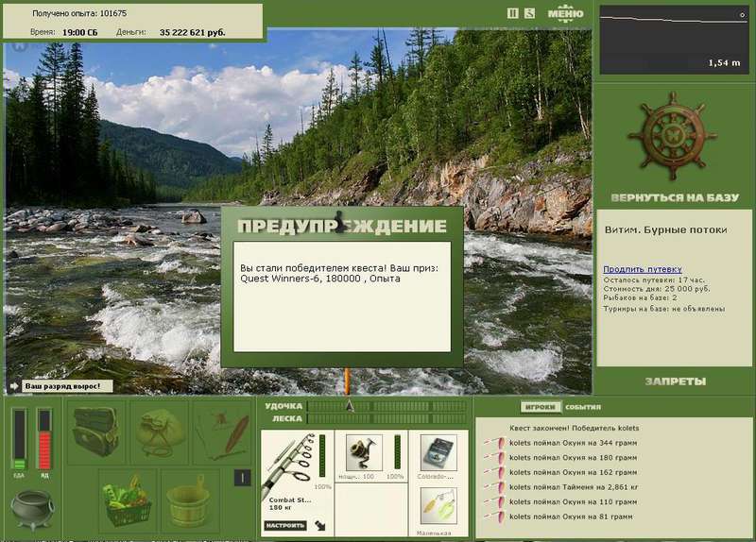Image resolution: width=756 pixels, height=542 pixels.
Task: Click the wooden bait bucket icon
Action: [188, 501]
